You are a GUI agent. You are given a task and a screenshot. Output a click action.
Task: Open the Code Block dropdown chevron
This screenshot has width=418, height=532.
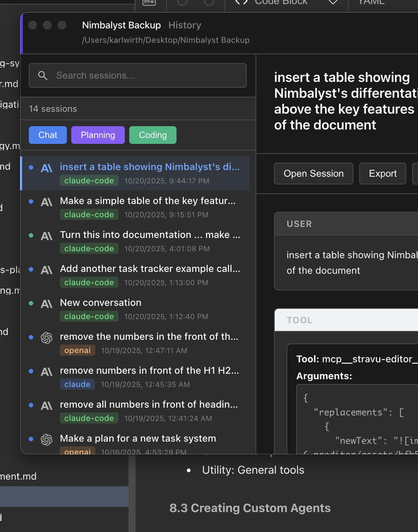[x=333, y=2]
